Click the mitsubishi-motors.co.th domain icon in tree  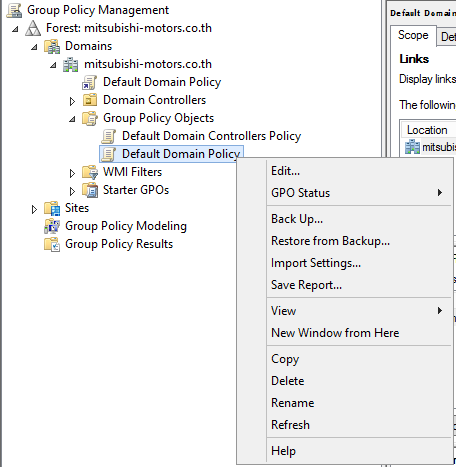[x=71, y=64]
